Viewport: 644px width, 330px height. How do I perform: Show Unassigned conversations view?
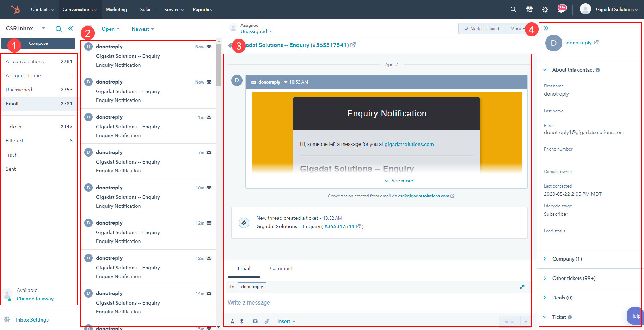(39, 90)
